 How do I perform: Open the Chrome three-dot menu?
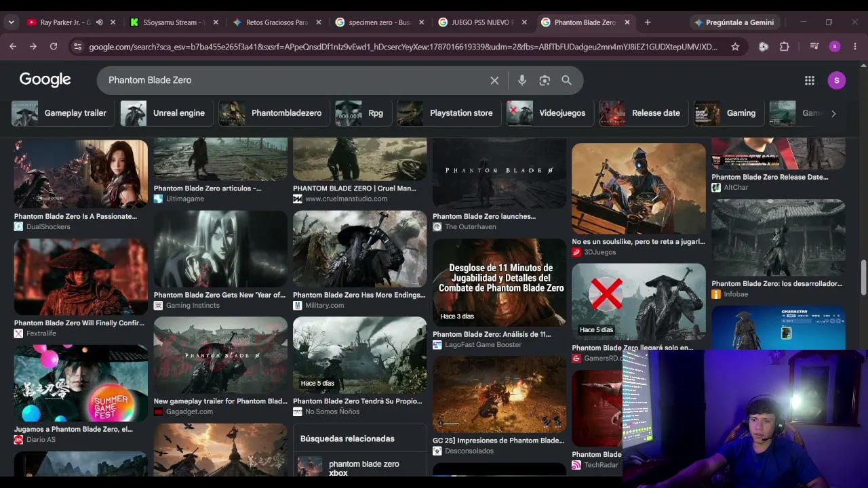coord(855,47)
